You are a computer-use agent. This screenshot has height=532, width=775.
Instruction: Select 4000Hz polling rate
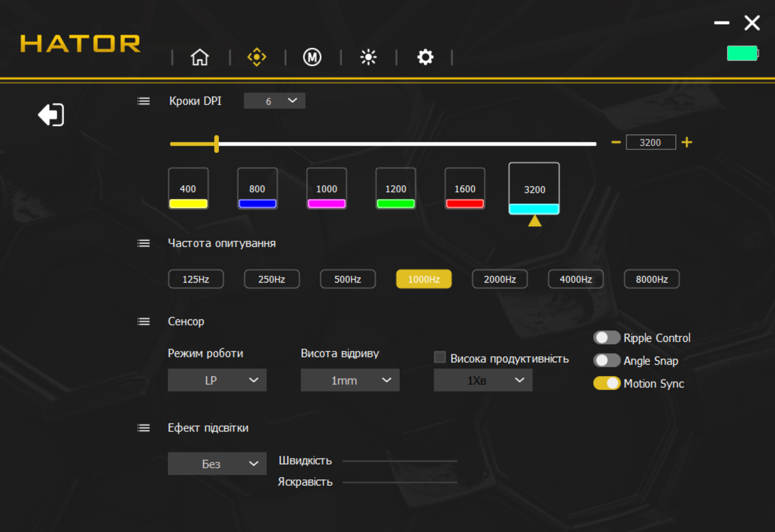[x=575, y=279]
